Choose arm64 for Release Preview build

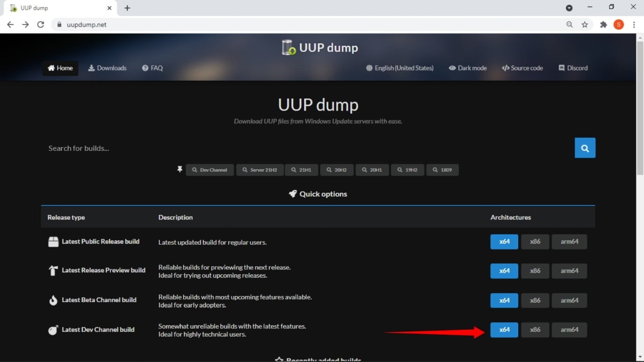(569, 271)
